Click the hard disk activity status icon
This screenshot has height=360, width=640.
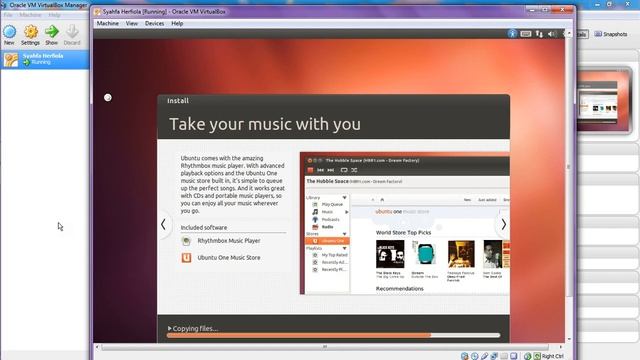point(464,356)
